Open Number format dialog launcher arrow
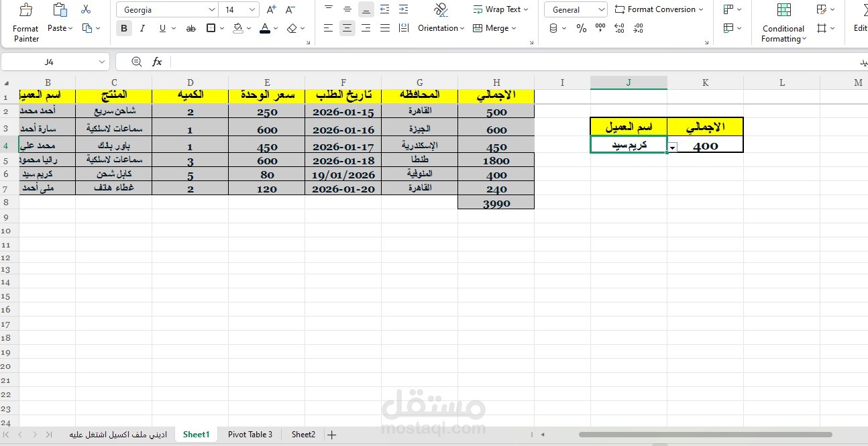Screen dimensions: 868x446 (x=706, y=42)
